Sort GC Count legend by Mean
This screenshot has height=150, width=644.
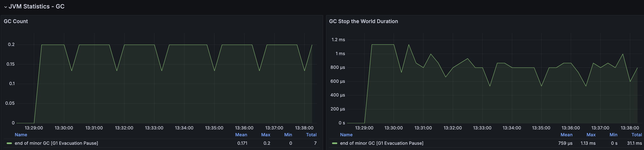[241, 135]
